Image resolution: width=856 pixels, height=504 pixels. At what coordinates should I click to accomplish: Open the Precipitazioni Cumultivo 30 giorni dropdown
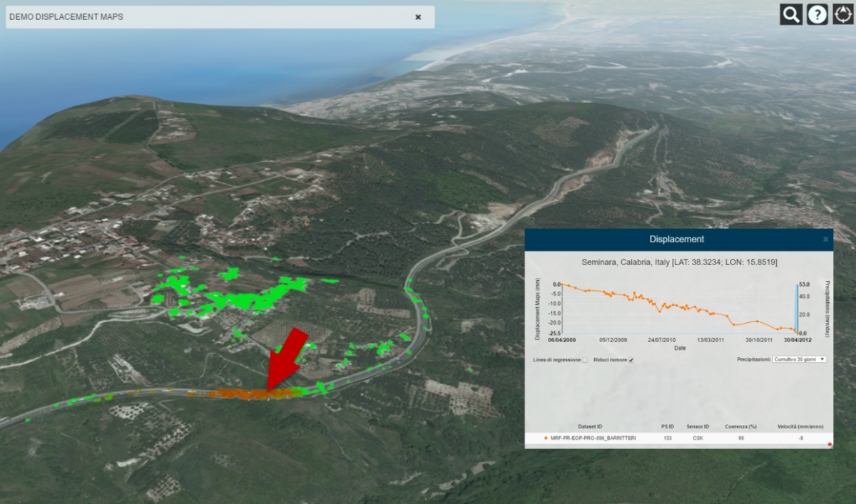click(799, 359)
